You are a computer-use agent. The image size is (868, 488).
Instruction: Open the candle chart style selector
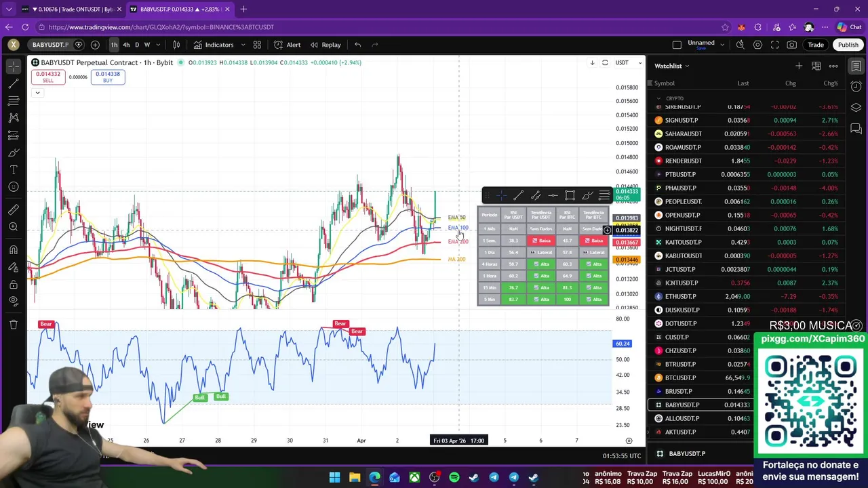click(176, 45)
